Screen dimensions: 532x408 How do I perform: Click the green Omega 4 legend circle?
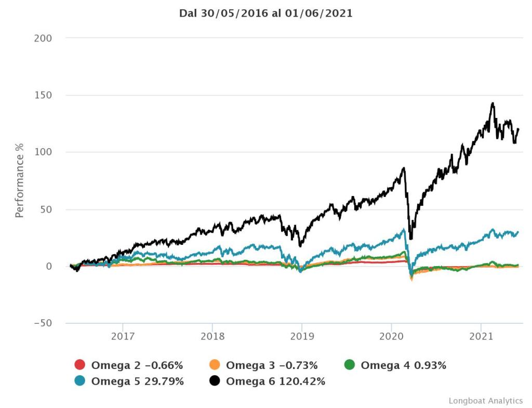click(x=350, y=365)
